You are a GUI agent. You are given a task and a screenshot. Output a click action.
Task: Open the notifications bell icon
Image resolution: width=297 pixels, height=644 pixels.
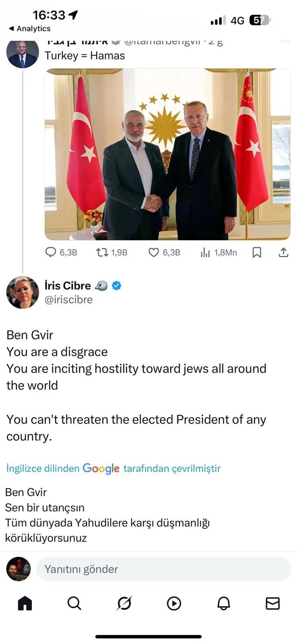pyautogui.click(x=224, y=603)
